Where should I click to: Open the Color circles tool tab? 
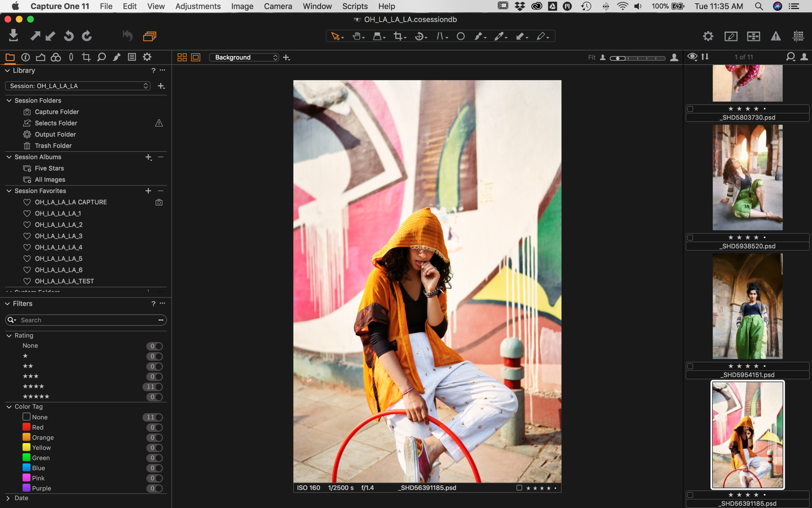click(56, 57)
